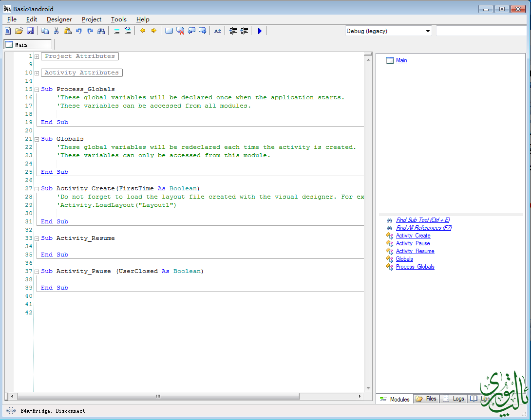Click the editor's scroll-down arrow
This screenshot has height=420, width=531.
[x=368, y=388]
